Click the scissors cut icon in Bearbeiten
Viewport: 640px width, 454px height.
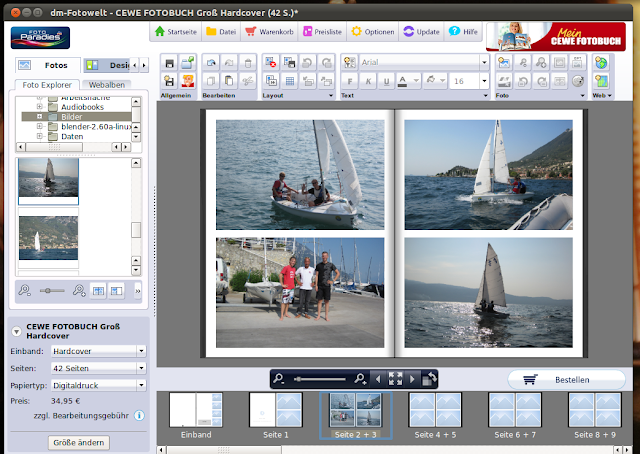click(x=248, y=81)
